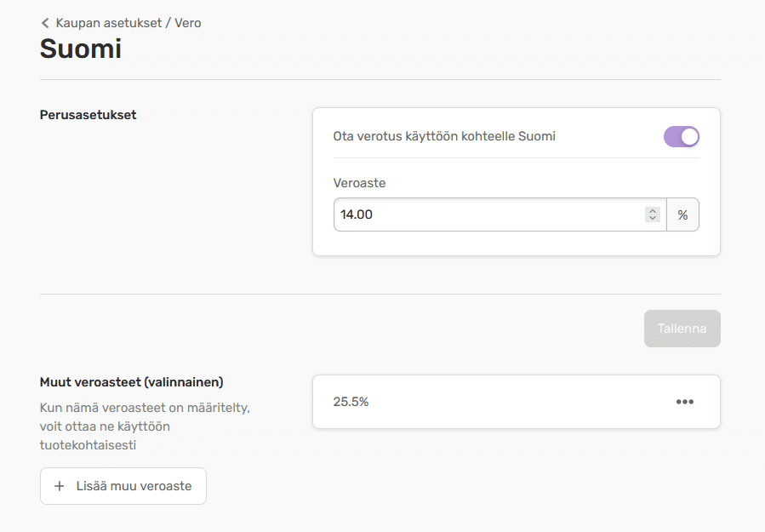Go back via 'Kaupan asetukset / Vero' breadcrumb
Screen dimensions: 765x532
pos(128,23)
